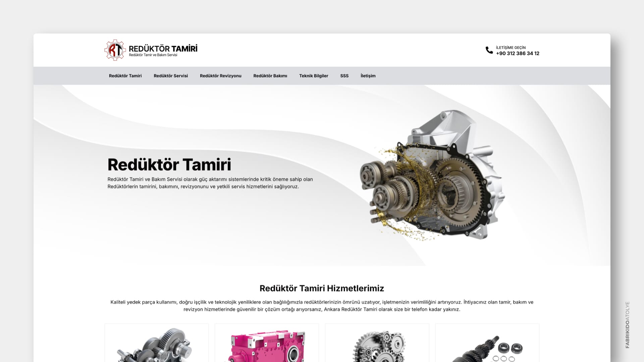Open the Redüktör Tamiri menu item
644x362 pixels.
coord(125,76)
